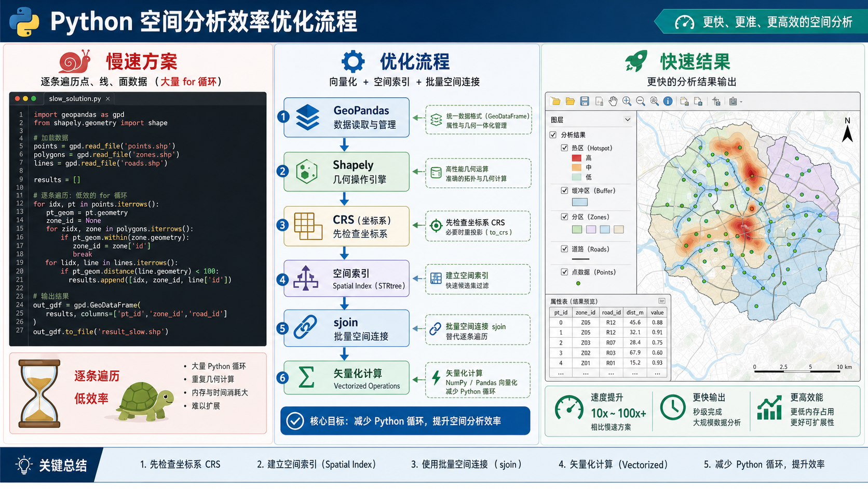Open the 属性表 panel options icon
The image size is (868, 489).
(661, 301)
